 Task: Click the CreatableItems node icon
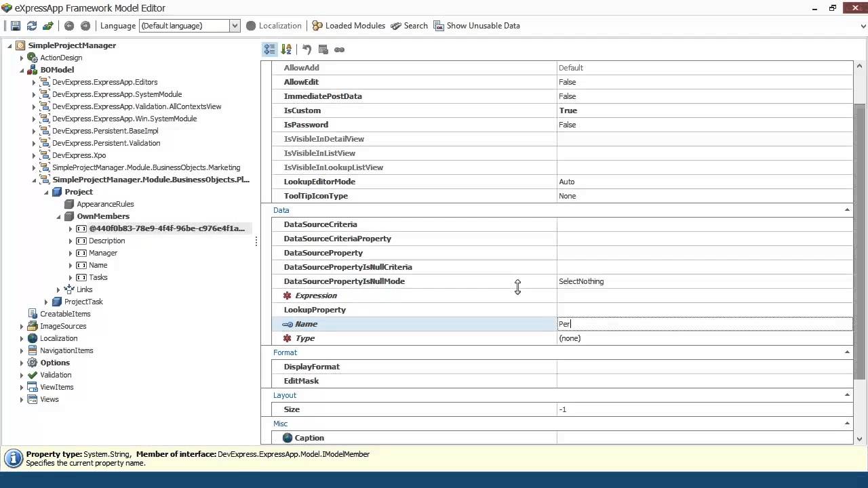33,314
